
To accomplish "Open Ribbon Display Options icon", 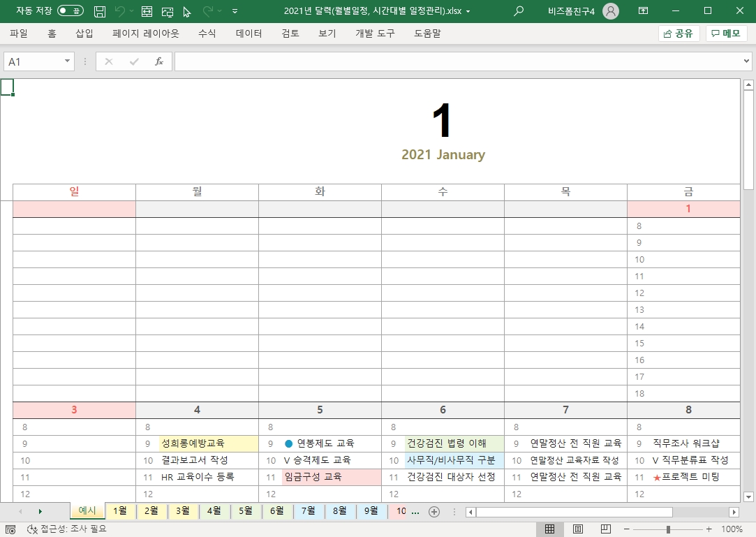I will (x=643, y=10).
